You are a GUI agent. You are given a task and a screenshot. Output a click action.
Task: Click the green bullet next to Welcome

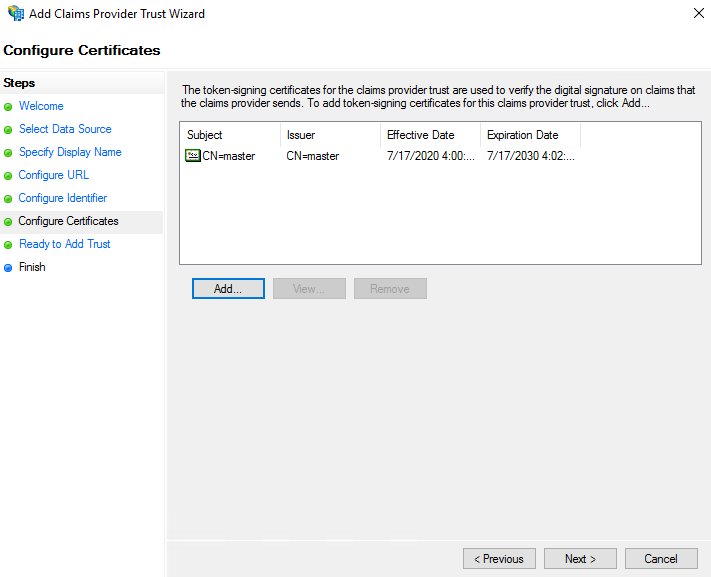click(9, 107)
